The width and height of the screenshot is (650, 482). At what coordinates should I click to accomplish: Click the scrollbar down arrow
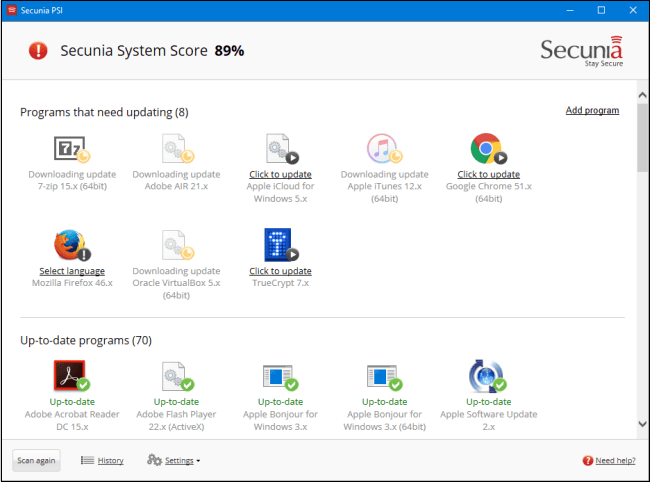643,424
